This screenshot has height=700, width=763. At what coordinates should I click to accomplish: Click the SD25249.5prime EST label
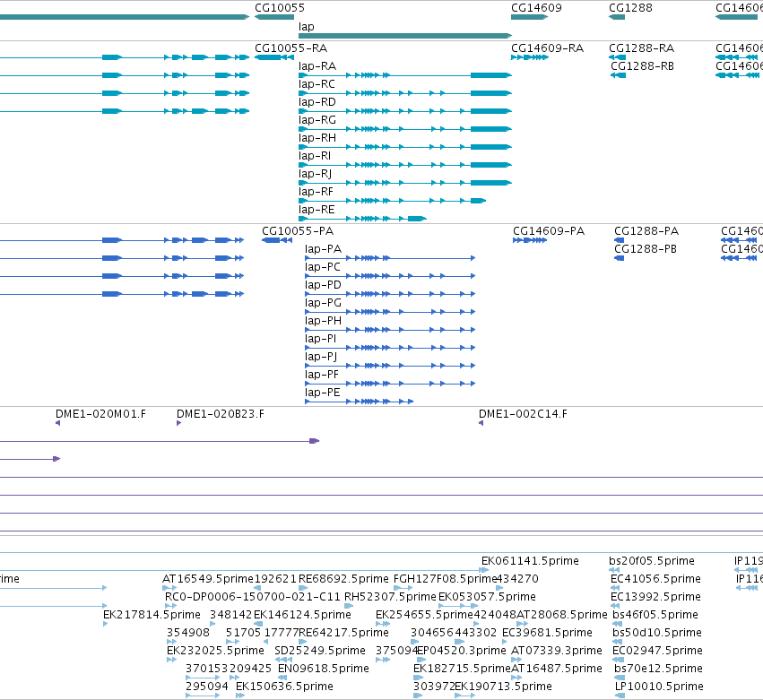320,651
